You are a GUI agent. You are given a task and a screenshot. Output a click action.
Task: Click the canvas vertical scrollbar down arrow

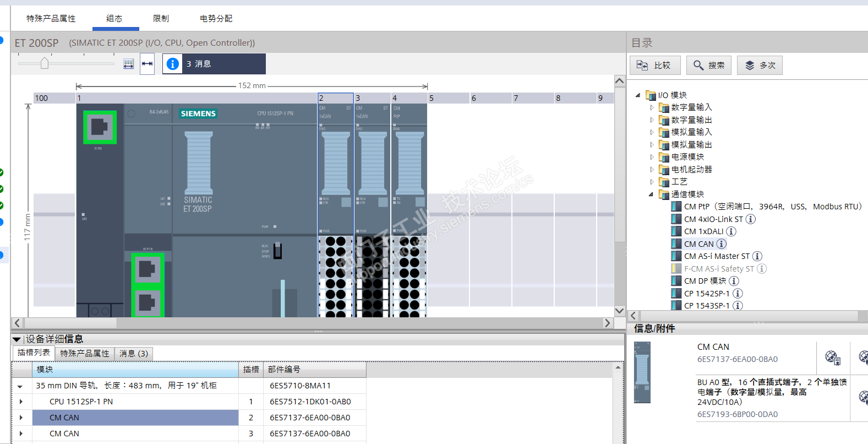620,311
